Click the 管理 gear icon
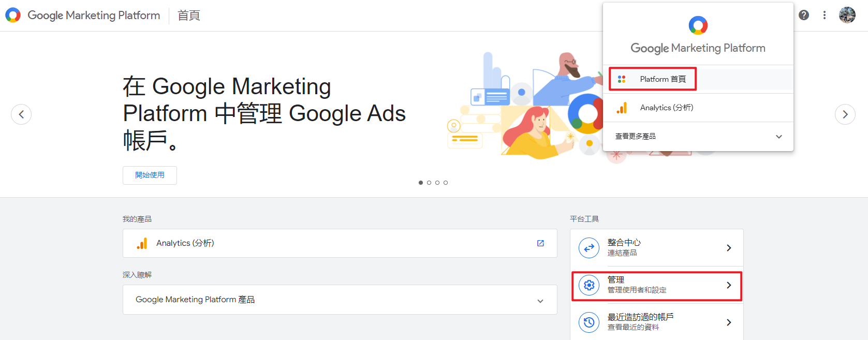The width and height of the screenshot is (868, 340). point(589,285)
